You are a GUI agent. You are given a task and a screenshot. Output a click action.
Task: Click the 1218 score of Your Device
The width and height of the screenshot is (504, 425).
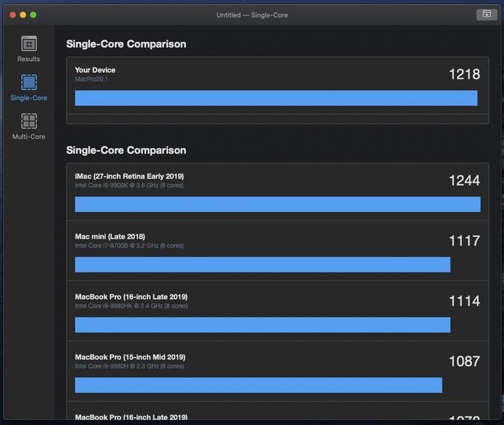pos(464,74)
